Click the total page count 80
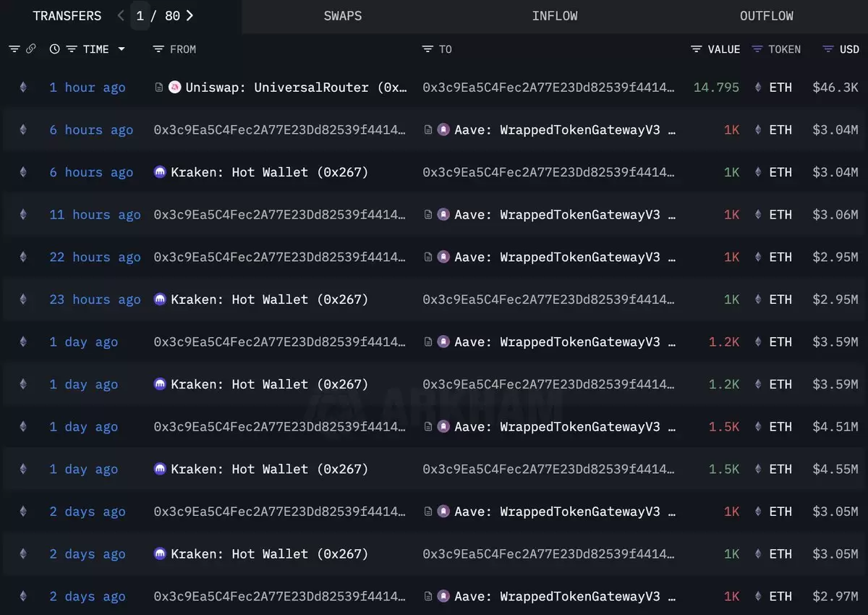This screenshot has width=868, height=615. coord(172,15)
